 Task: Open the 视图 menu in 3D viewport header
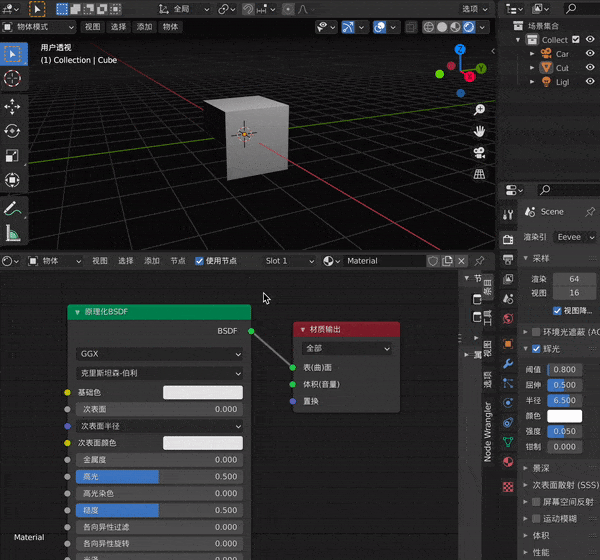click(93, 27)
